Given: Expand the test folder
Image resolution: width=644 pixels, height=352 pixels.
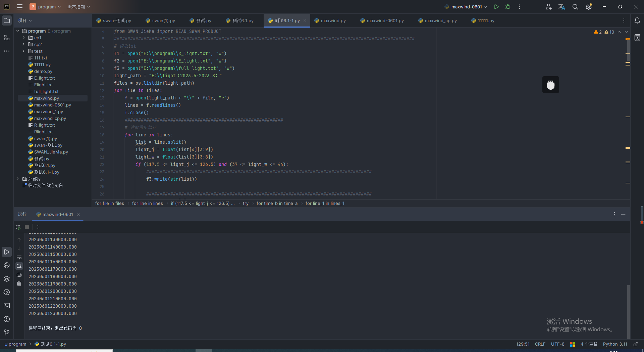Looking at the screenshot, I should tap(23, 51).
